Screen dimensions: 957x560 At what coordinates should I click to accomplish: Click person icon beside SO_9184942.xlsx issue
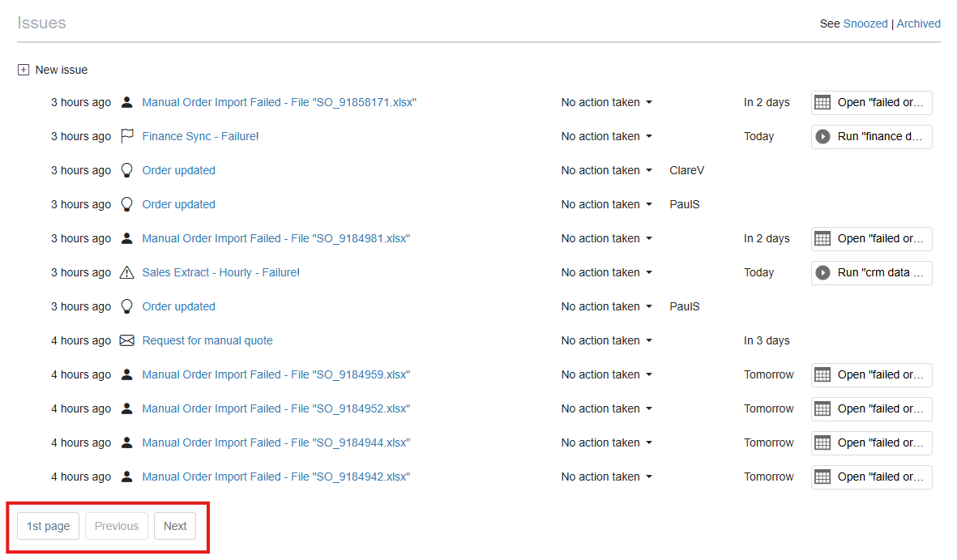127,477
